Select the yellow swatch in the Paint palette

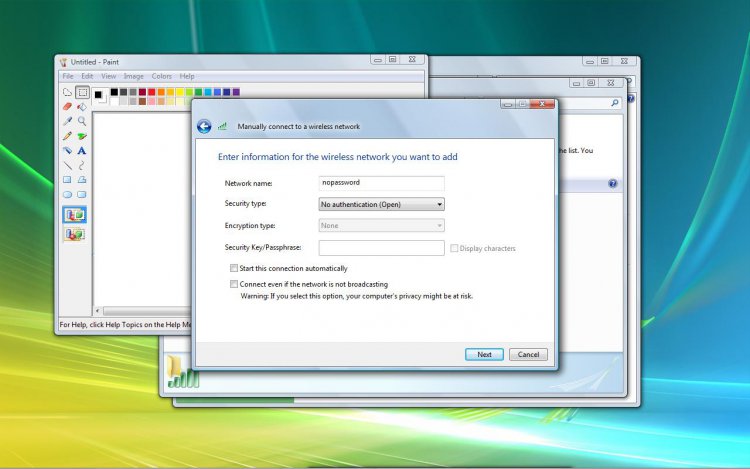[x=180, y=92]
